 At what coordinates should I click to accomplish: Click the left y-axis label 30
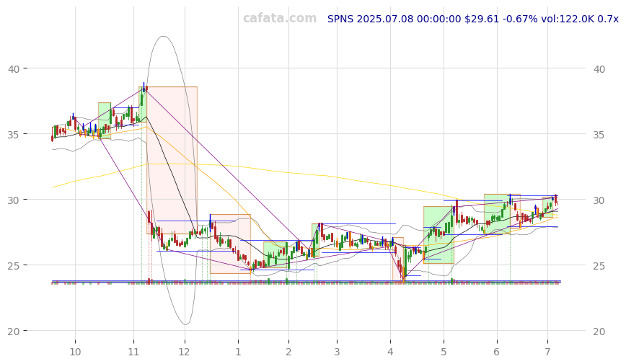click(x=14, y=200)
